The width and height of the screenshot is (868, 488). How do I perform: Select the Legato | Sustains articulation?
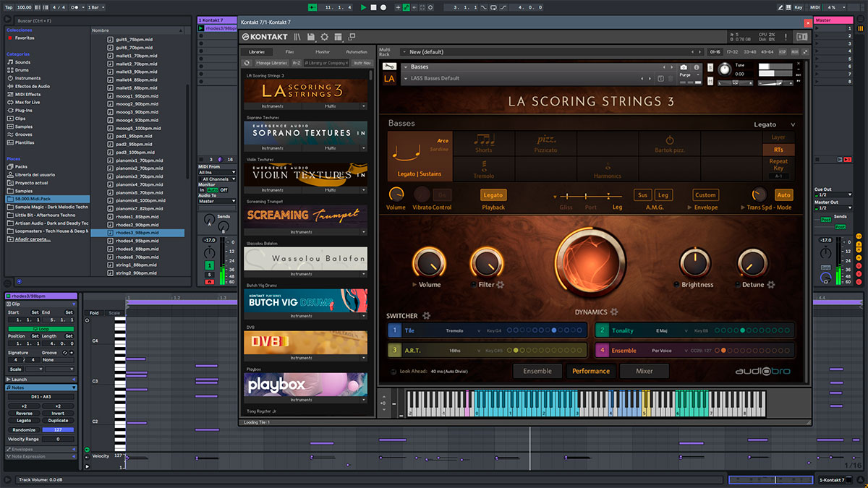pyautogui.click(x=420, y=155)
